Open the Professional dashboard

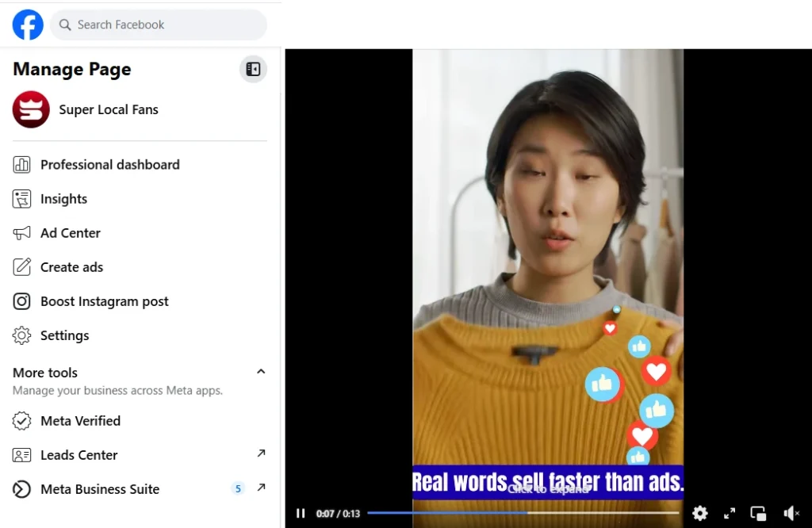(x=109, y=164)
